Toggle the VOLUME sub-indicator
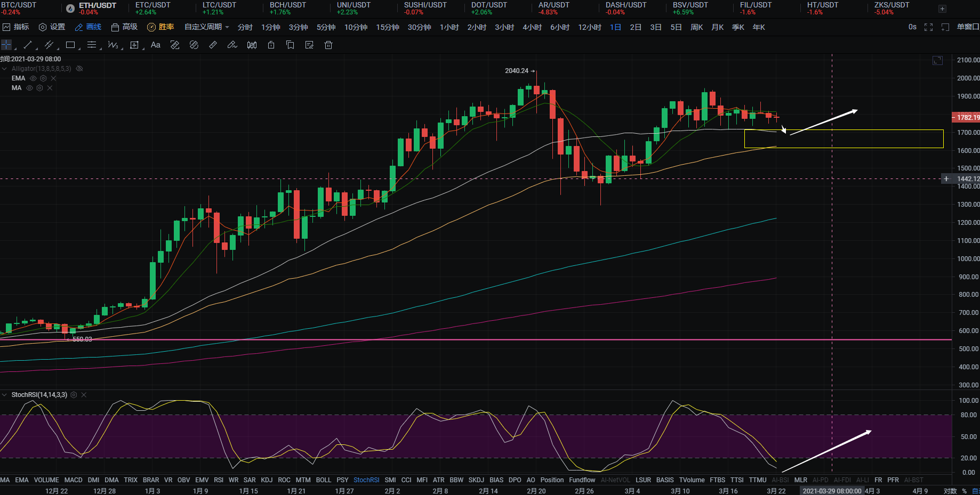This screenshot has width=980, height=495. coord(46,480)
